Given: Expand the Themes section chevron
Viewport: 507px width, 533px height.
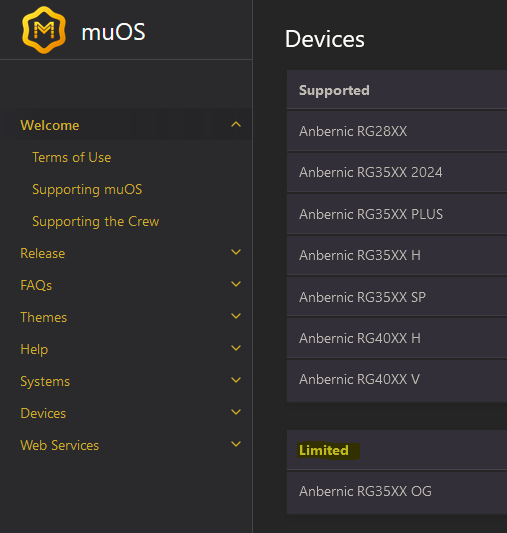Looking at the screenshot, I should (236, 316).
